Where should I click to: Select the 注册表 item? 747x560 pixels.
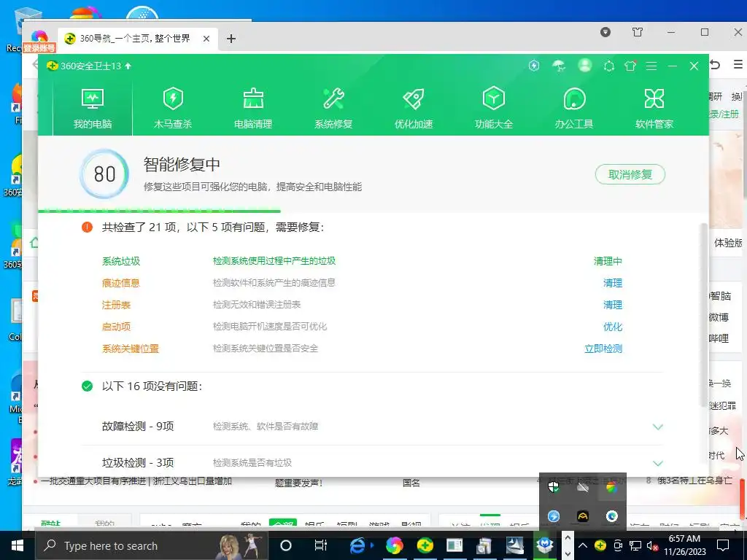116,305
